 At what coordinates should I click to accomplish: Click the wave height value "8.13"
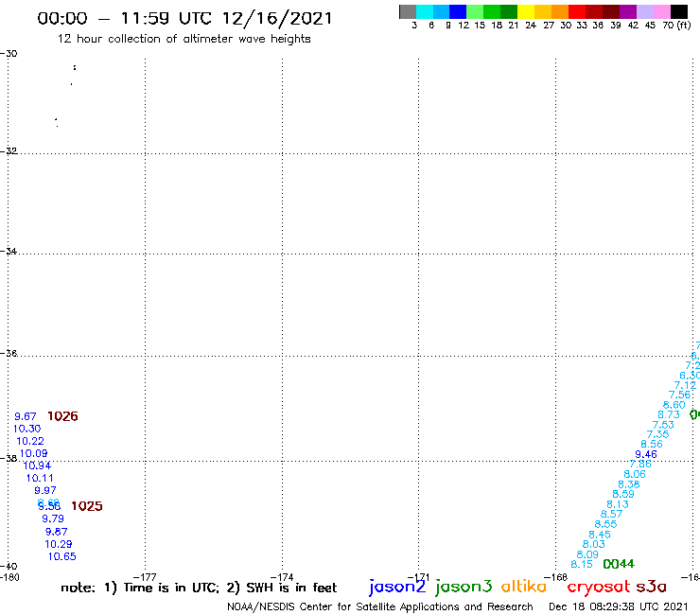coord(618,504)
